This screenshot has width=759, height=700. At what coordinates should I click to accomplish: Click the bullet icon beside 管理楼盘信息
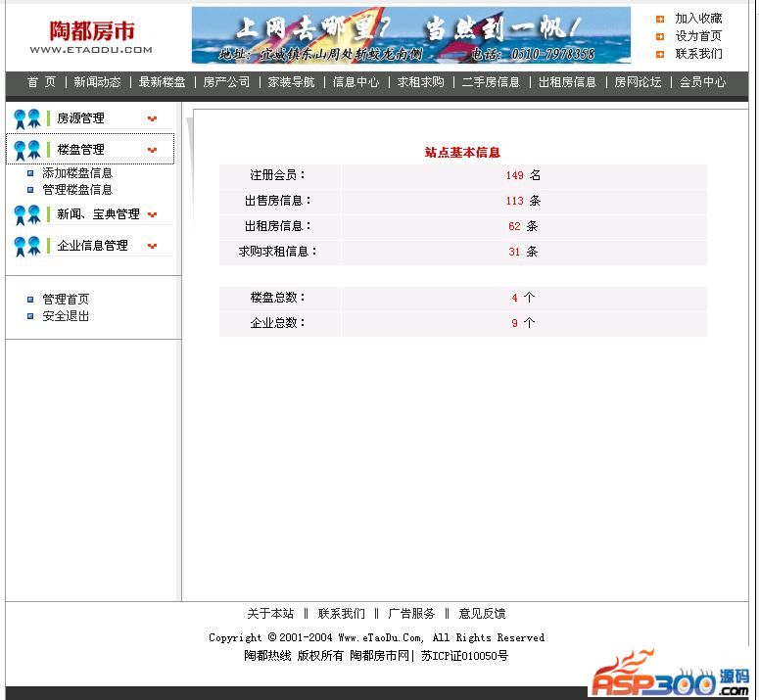[x=30, y=190]
